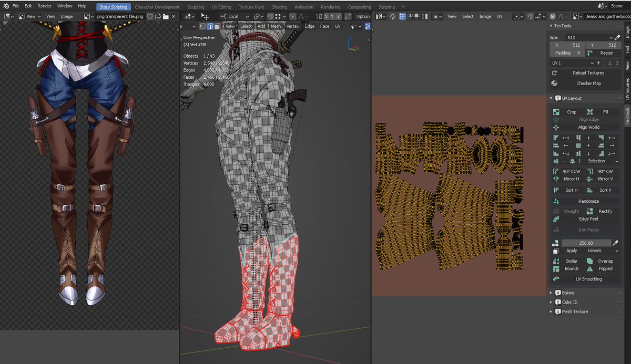Toggle Y axis mirror in viewport header
Image resolution: width=631 pixels, height=364 pixels.
coord(333,17)
